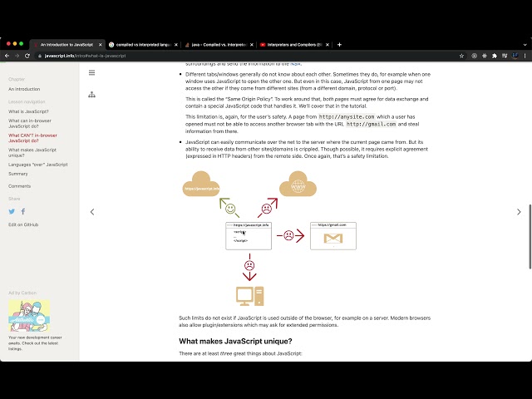Bookmark page with the star icon
This screenshot has height=399, width=532.
[461, 56]
